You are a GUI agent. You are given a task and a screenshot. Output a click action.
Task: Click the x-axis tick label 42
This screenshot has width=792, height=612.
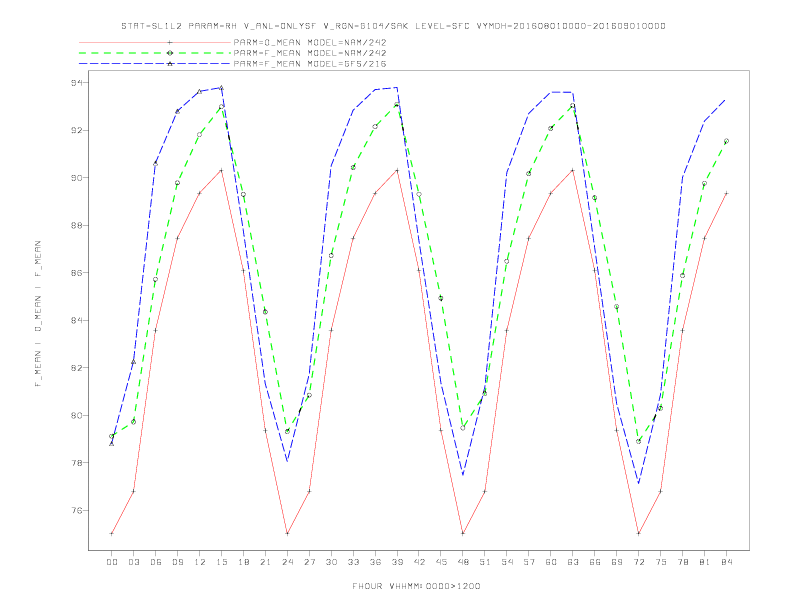[419, 562]
